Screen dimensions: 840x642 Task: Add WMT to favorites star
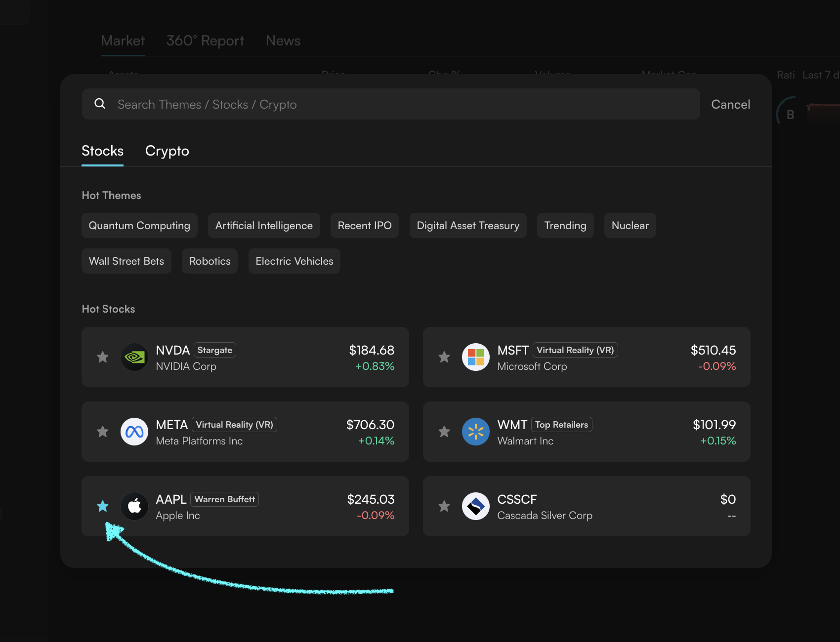tap(444, 432)
